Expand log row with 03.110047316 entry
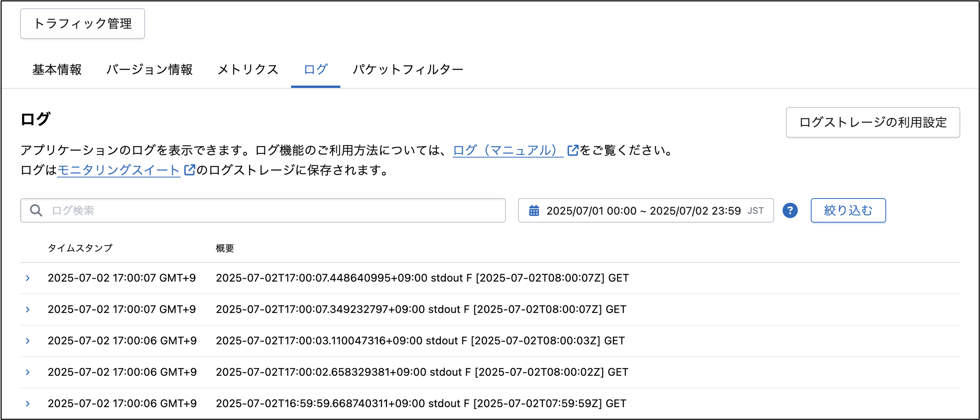Screen dimensions: 980x420 (x=28, y=341)
